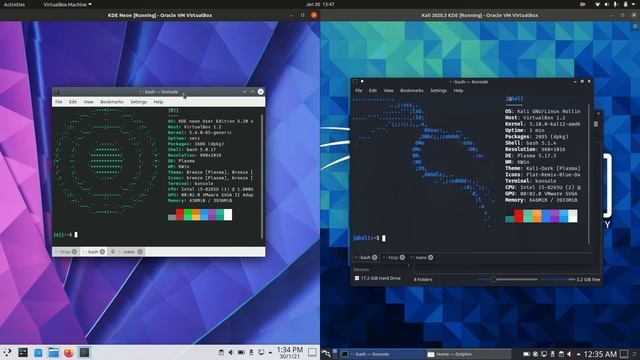Open host system status menu icons
Image resolution: width=640 pixels, height=360 pixels.
coord(616,4)
